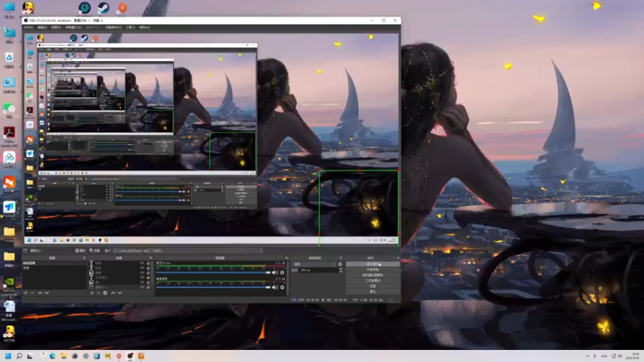Open Microsoft Edge from the taskbar
The width and height of the screenshot is (644, 362).
click(52, 356)
